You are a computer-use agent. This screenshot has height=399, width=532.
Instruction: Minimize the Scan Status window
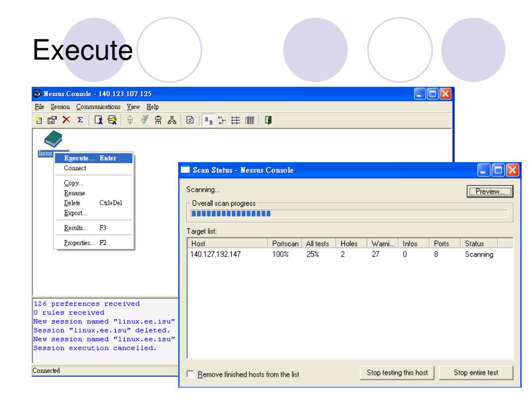pyautogui.click(x=484, y=170)
